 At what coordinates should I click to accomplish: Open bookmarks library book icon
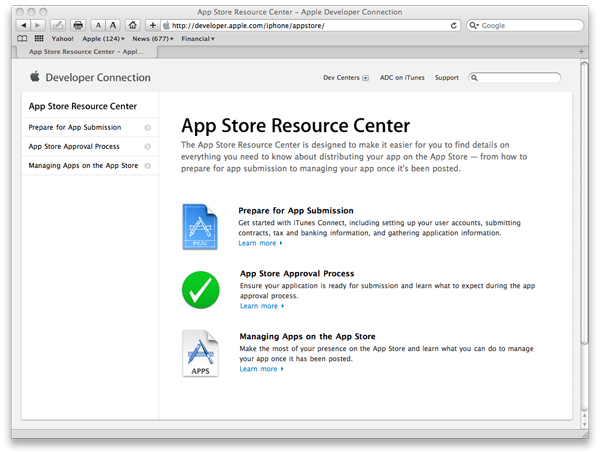coord(22,38)
